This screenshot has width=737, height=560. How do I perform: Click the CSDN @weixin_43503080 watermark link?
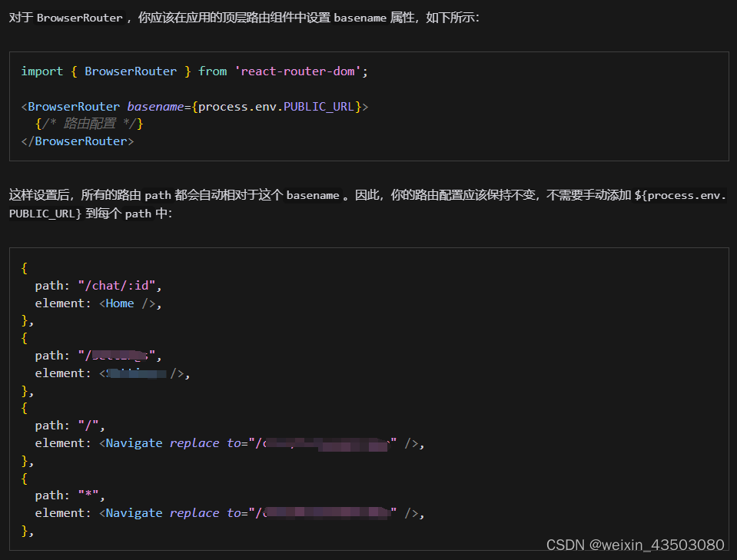coord(635,545)
